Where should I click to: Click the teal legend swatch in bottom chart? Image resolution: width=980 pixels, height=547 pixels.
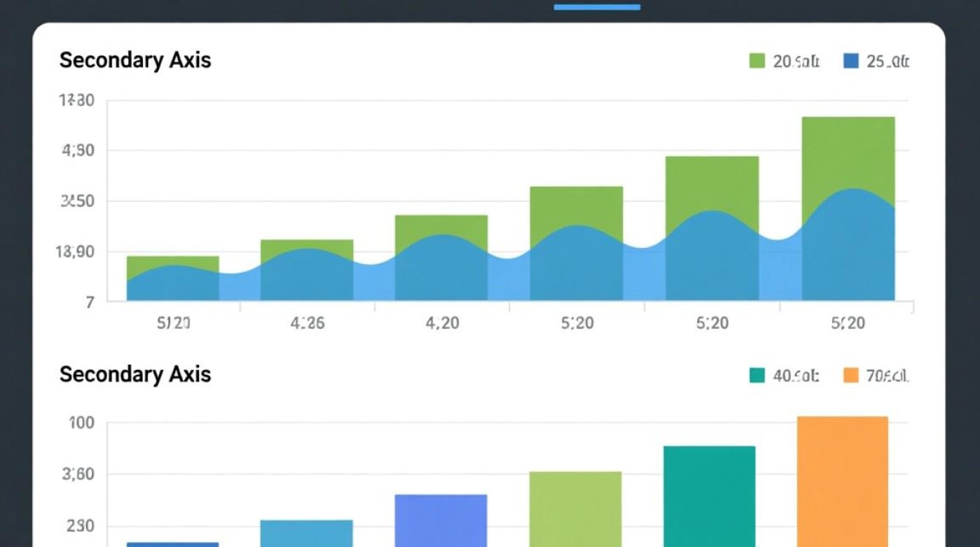click(x=757, y=376)
